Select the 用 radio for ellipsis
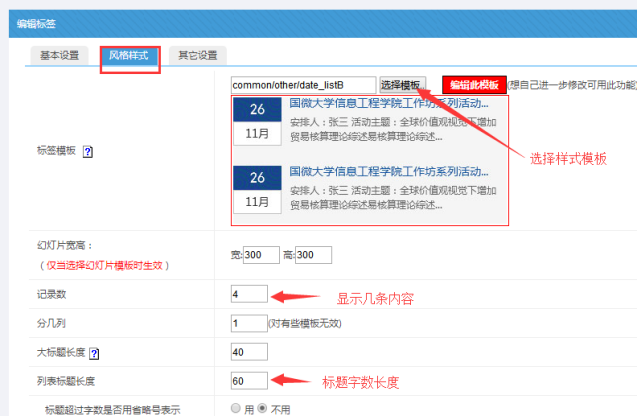637x416 pixels. pyautogui.click(x=236, y=408)
